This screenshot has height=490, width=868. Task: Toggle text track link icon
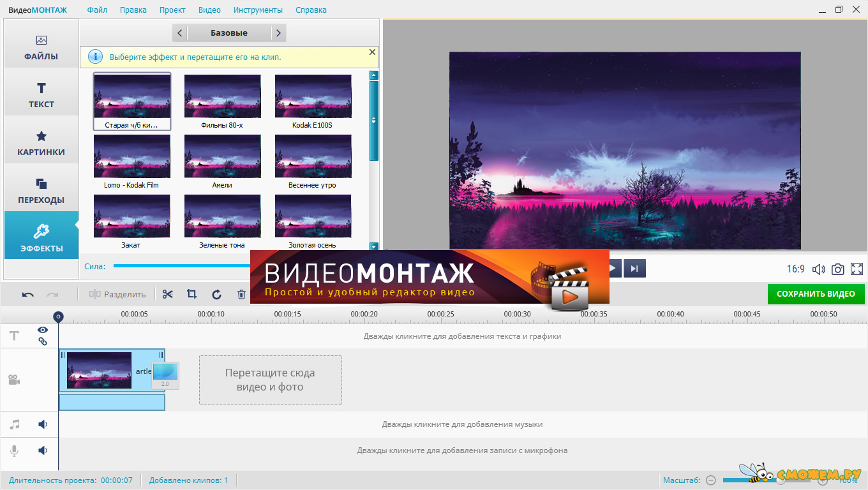click(x=43, y=341)
